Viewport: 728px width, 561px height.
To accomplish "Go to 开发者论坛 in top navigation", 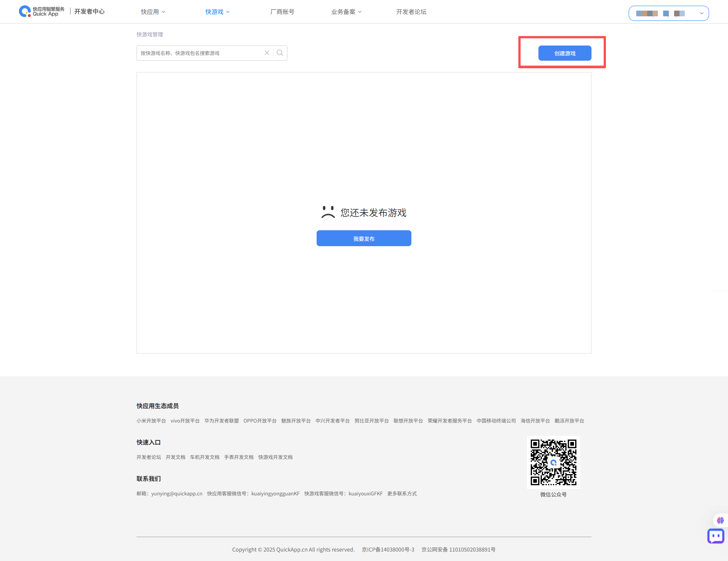I will [x=411, y=12].
